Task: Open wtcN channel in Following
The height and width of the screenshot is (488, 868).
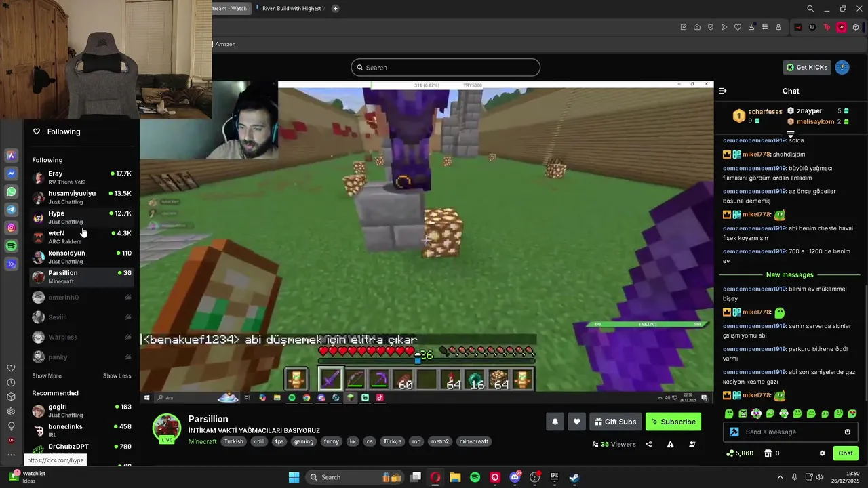Action: [x=81, y=237]
